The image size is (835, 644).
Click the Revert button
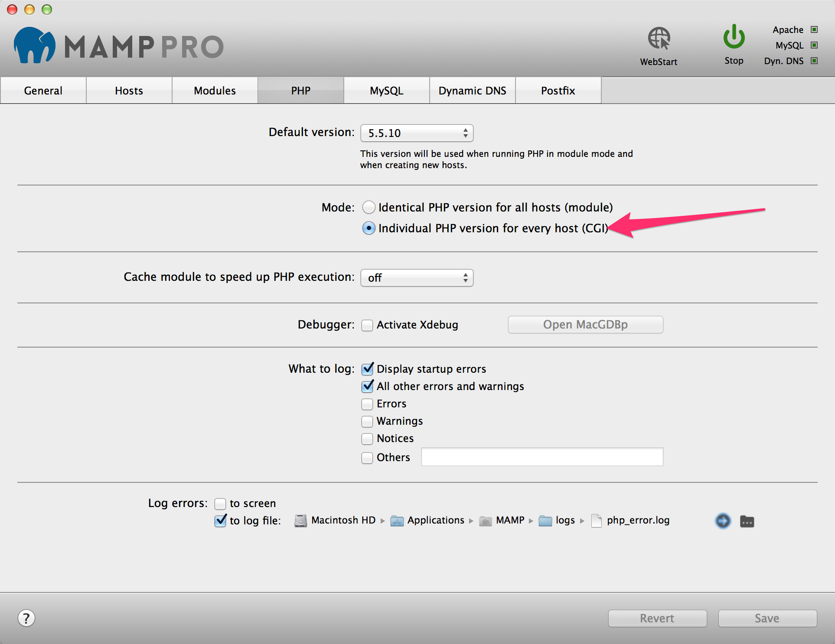[x=657, y=618]
